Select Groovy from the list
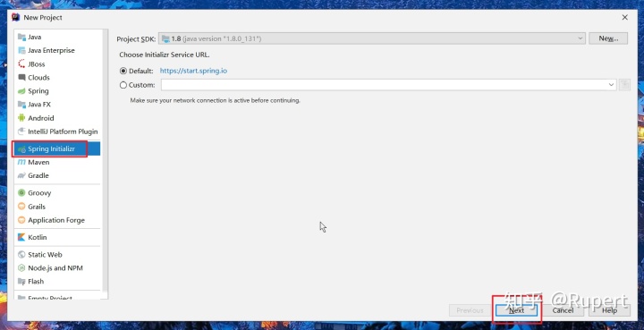This screenshot has height=330, width=644. click(x=57, y=193)
